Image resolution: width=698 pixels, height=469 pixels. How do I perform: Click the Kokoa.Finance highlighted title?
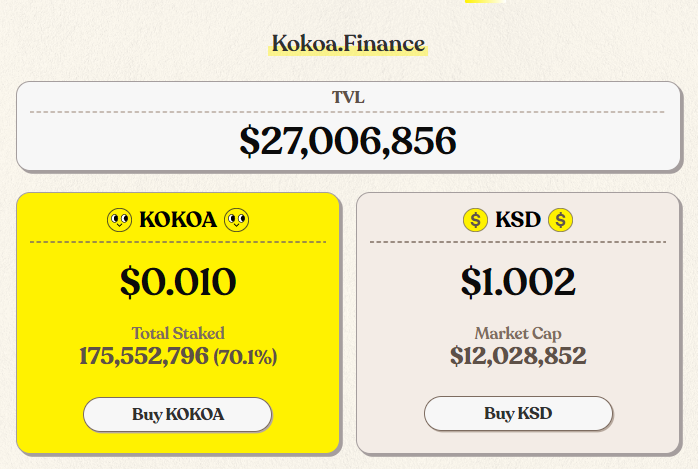click(348, 44)
